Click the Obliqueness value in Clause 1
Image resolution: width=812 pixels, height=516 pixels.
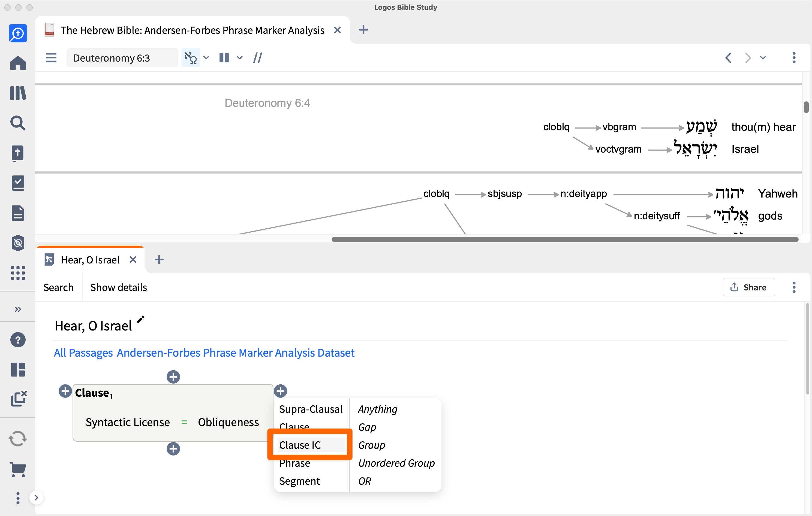click(x=228, y=422)
